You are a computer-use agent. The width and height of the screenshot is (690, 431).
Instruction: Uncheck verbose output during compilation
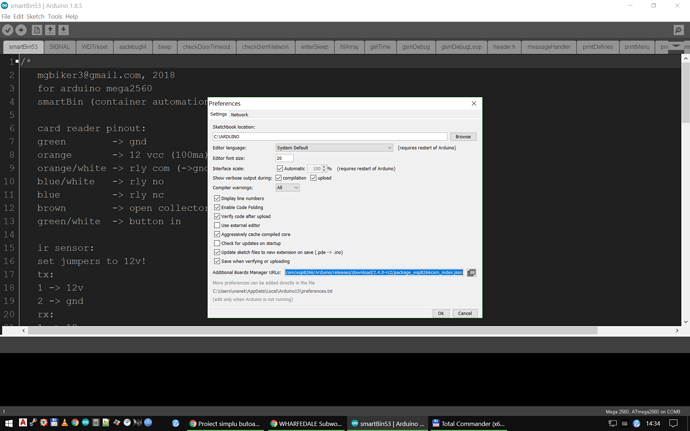[x=279, y=178]
